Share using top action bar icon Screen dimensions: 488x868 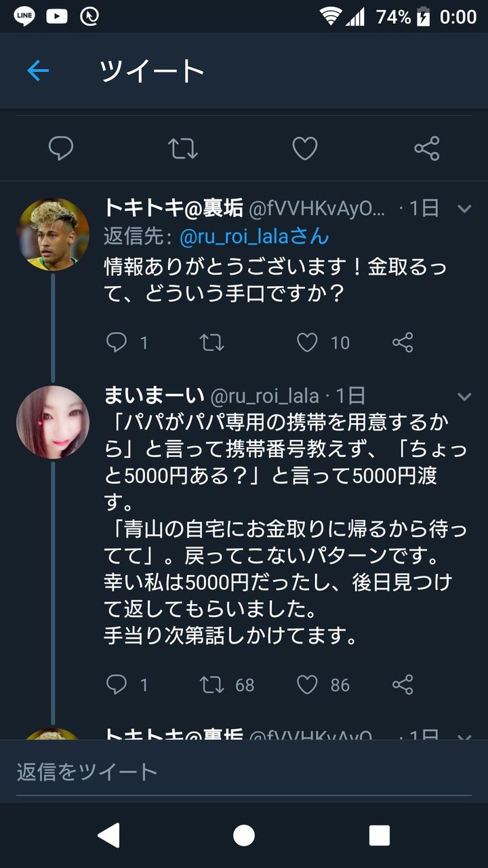(x=426, y=148)
